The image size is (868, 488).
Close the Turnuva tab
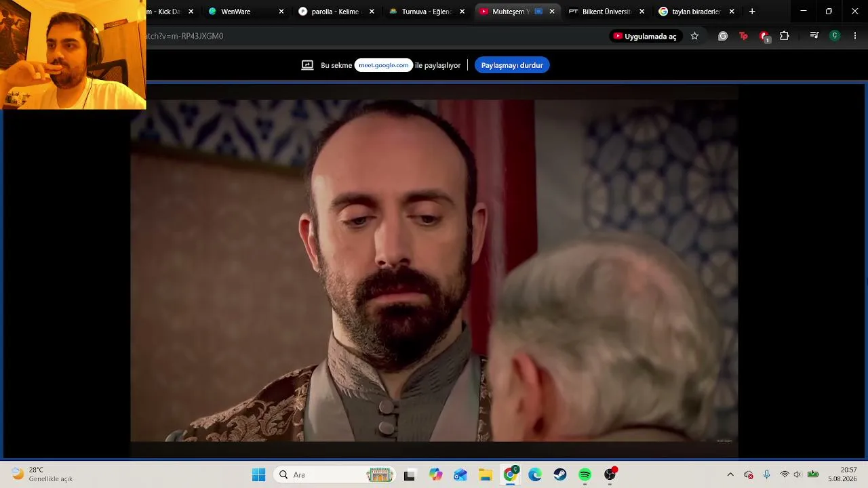[x=462, y=12]
